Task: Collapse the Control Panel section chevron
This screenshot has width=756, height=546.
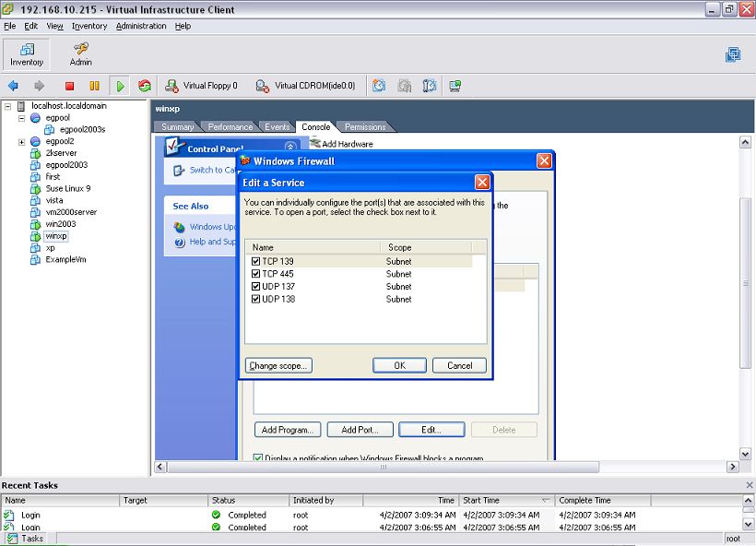Action: [x=290, y=147]
